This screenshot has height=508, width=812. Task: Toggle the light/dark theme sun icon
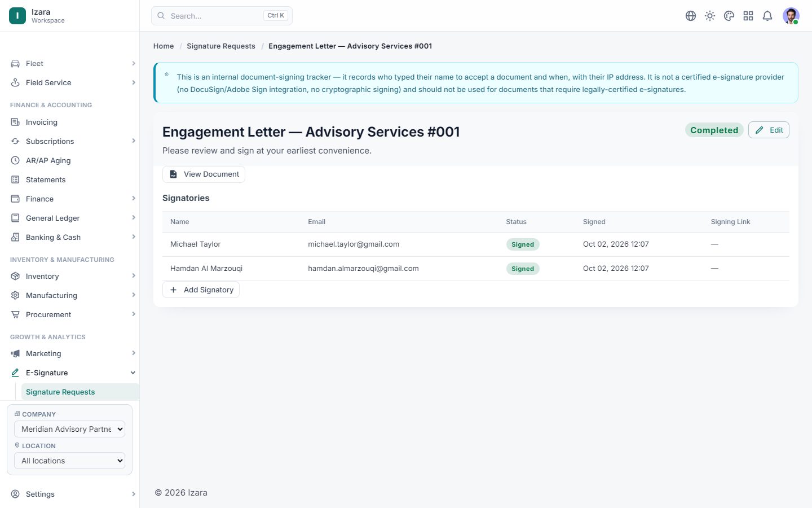[710, 16]
